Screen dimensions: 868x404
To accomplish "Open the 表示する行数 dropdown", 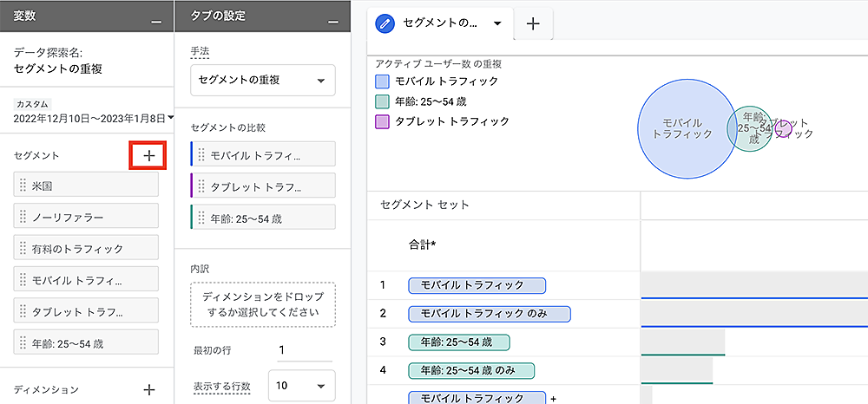I will click(301, 386).
